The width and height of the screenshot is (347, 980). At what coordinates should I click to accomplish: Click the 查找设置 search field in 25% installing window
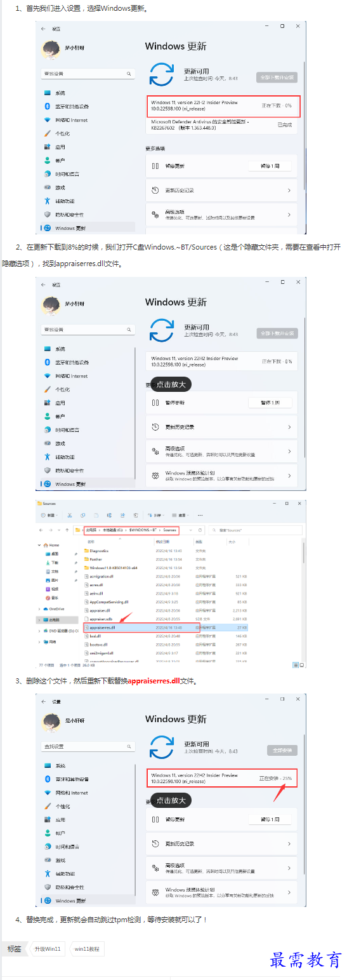(88, 746)
